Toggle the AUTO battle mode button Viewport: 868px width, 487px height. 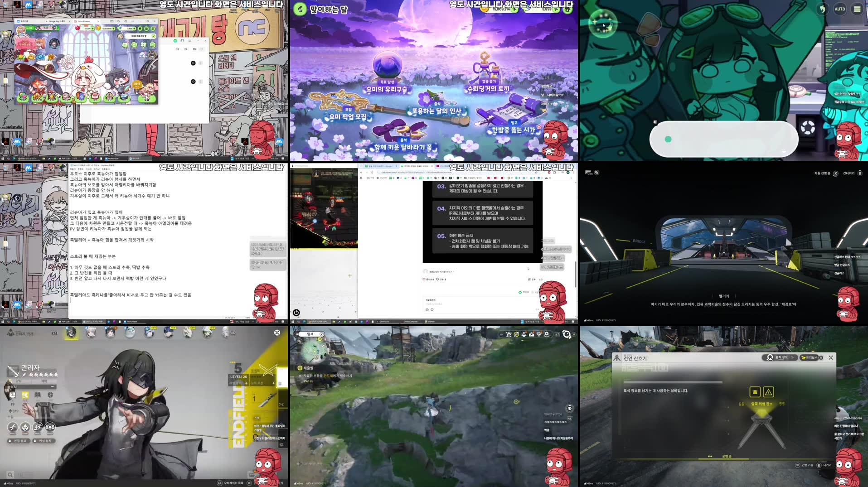[840, 9]
